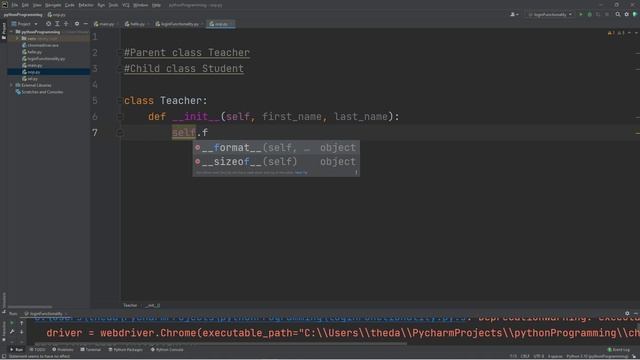Click the Select Opened File target icon
The width and height of the screenshot is (640, 360).
click(x=48, y=24)
